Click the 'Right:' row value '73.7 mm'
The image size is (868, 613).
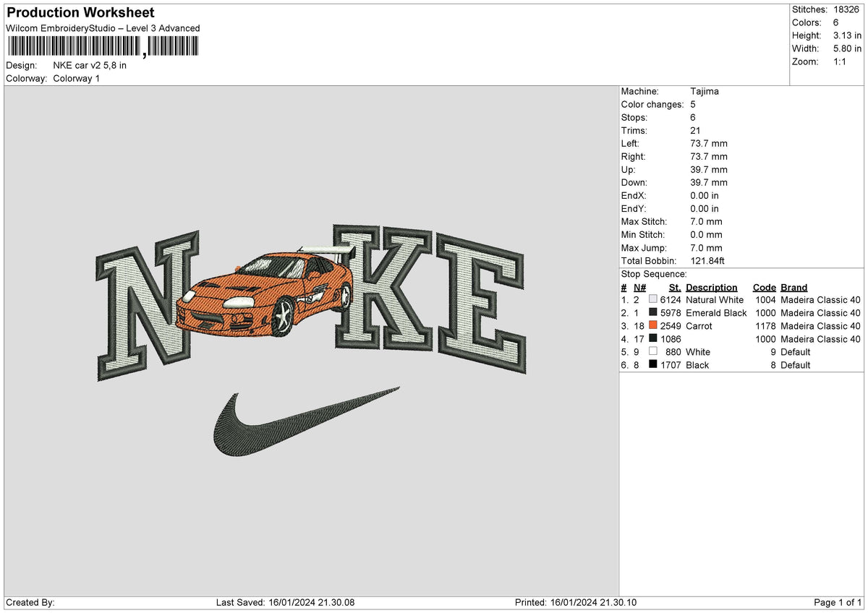(709, 157)
